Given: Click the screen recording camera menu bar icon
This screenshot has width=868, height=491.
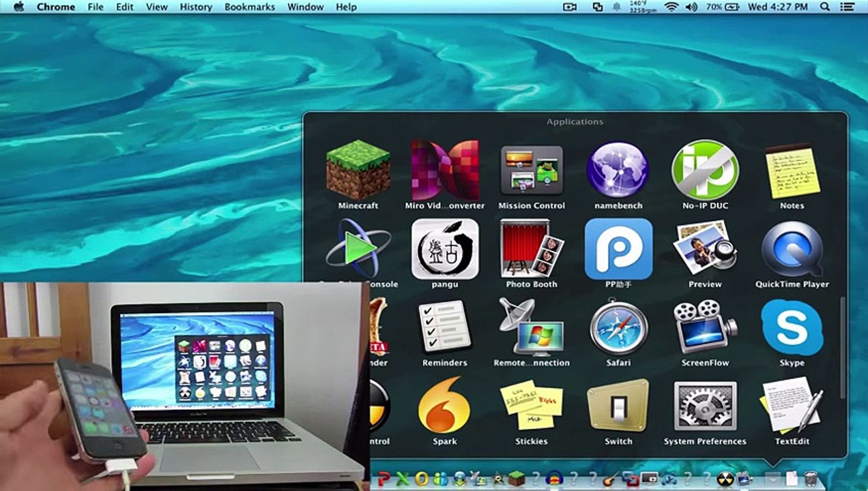Looking at the screenshot, I should (570, 7).
